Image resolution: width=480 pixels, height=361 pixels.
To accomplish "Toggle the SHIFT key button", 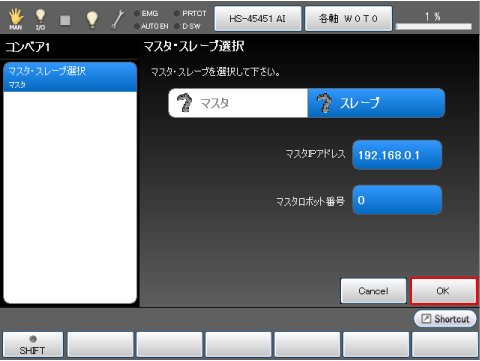I will click(33, 345).
